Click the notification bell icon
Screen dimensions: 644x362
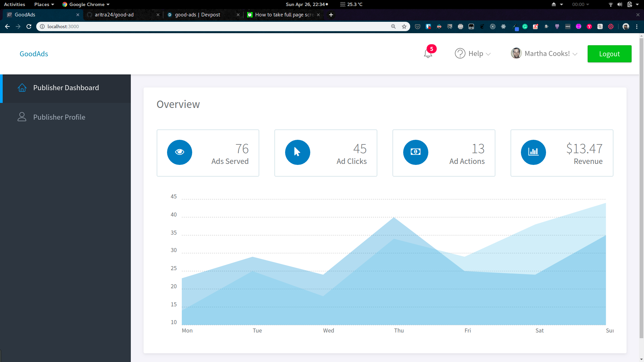point(428,54)
